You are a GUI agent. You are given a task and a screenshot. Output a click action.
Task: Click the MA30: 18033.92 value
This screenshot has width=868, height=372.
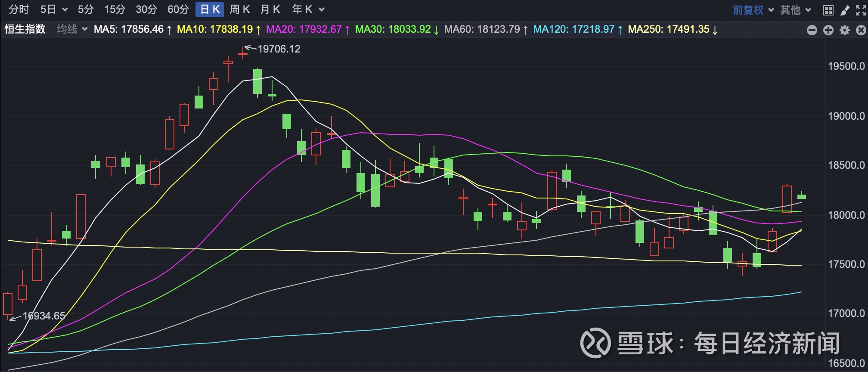coord(397,29)
